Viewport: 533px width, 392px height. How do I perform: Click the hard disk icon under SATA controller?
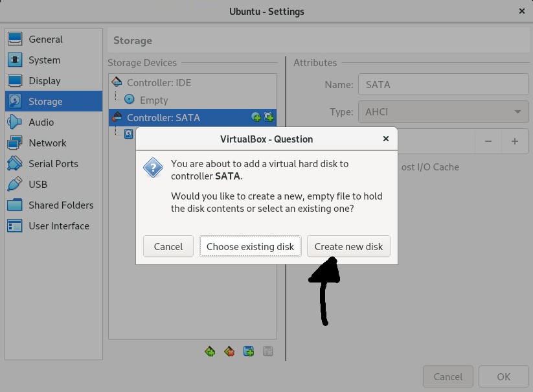point(128,133)
